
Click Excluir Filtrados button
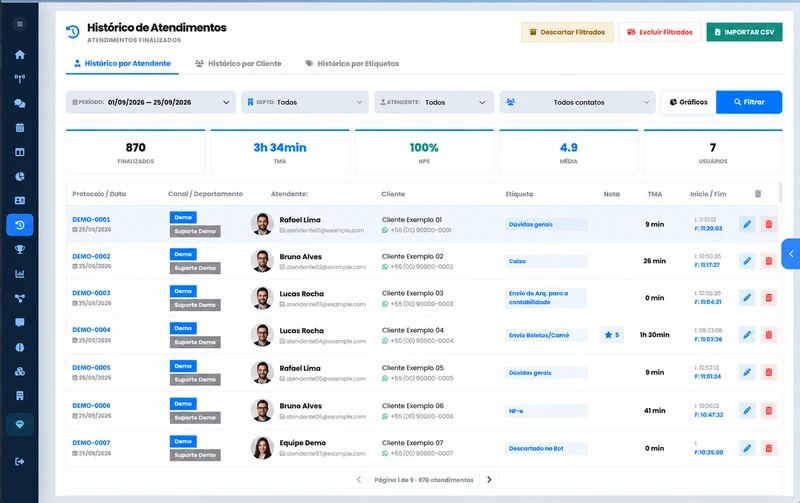click(660, 32)
